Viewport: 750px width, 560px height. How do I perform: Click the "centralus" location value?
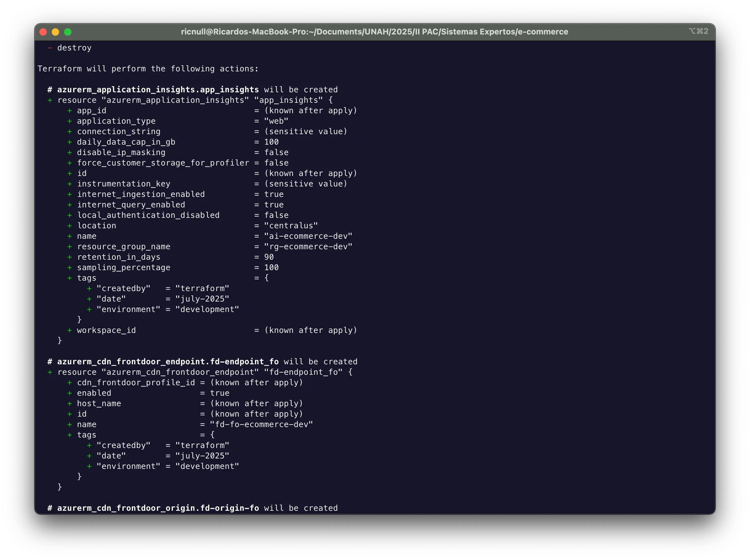click(291, 226)
